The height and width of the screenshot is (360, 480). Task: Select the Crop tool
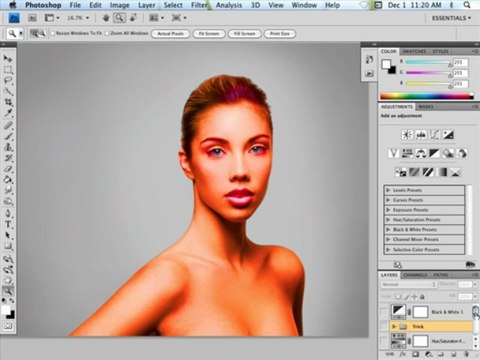click(8, 102)
